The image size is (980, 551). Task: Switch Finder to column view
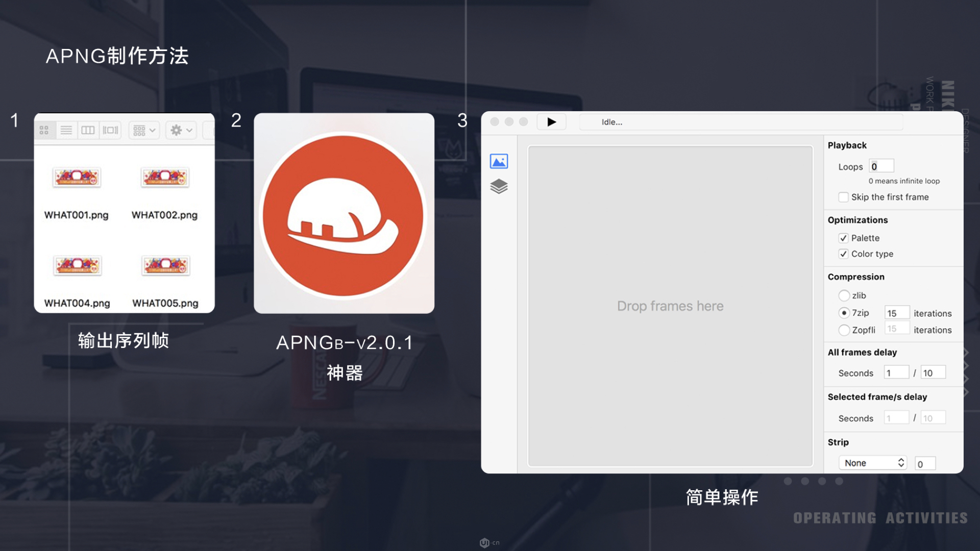coord(88,130)
